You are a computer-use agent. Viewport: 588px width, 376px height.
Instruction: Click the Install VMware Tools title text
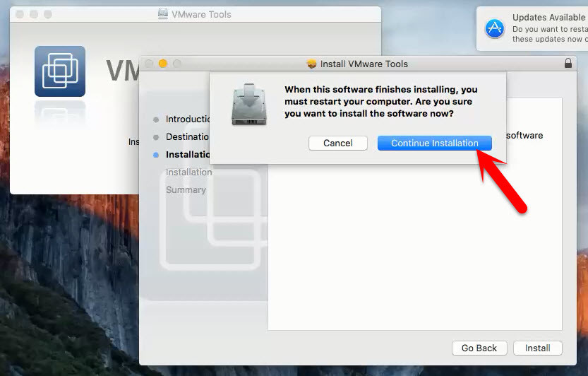364,64
